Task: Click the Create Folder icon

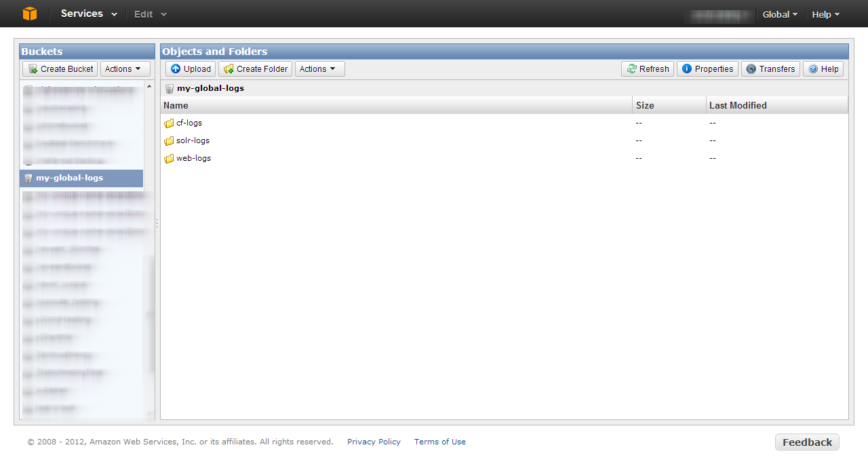Action: (x=230, y=69)
